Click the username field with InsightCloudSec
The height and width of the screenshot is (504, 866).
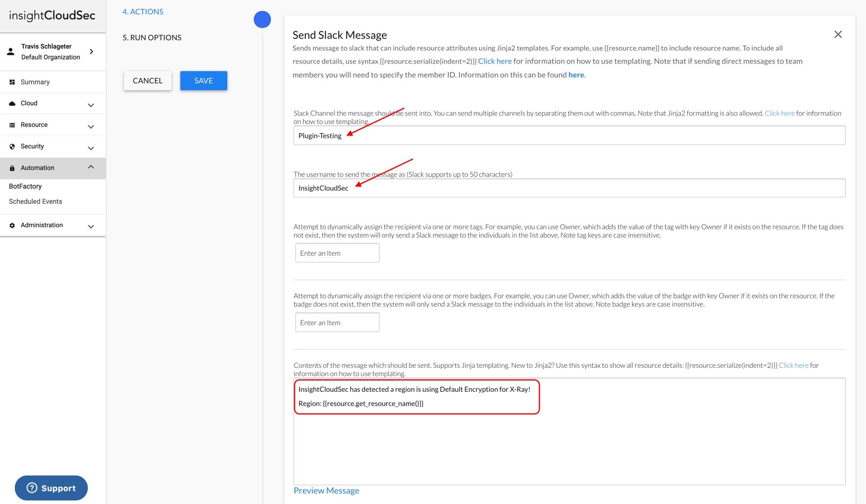coord(569,188)
